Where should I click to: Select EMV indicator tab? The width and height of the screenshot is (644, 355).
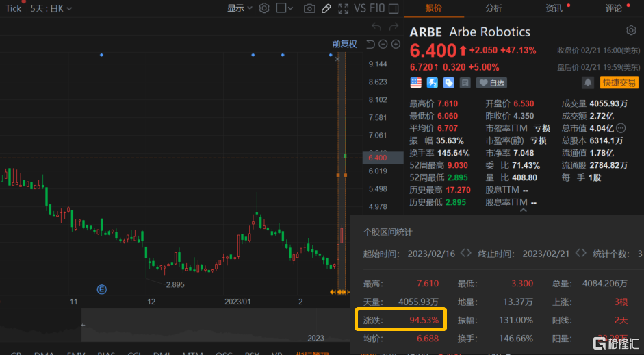tap(75, 353)
